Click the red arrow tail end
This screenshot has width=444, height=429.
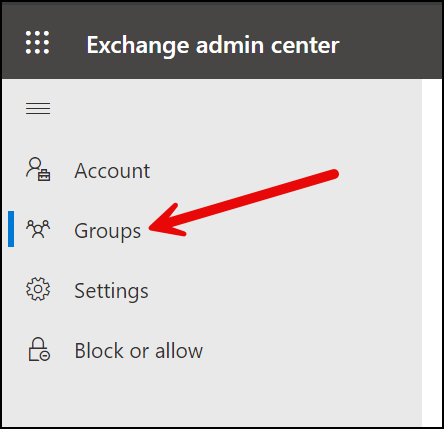pos(333,174)
